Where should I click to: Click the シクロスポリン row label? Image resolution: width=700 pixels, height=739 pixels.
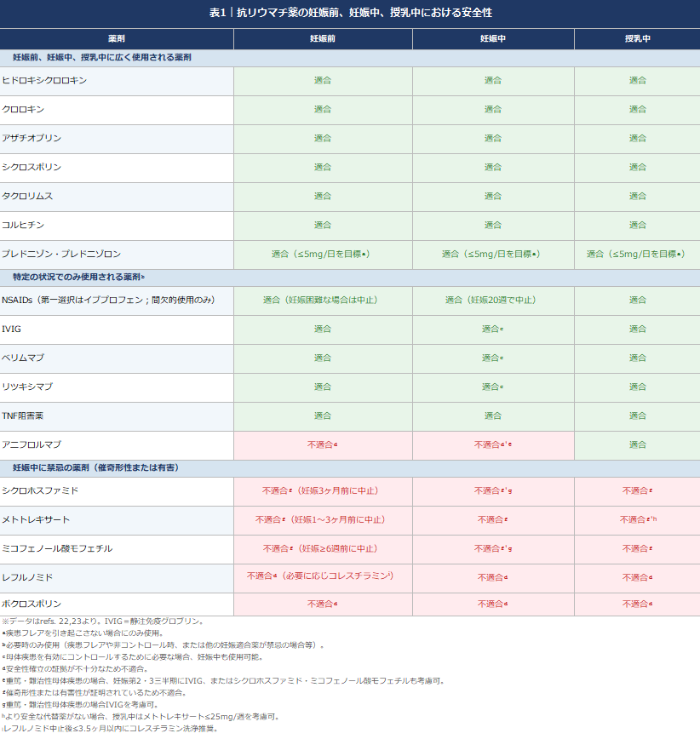32,168
